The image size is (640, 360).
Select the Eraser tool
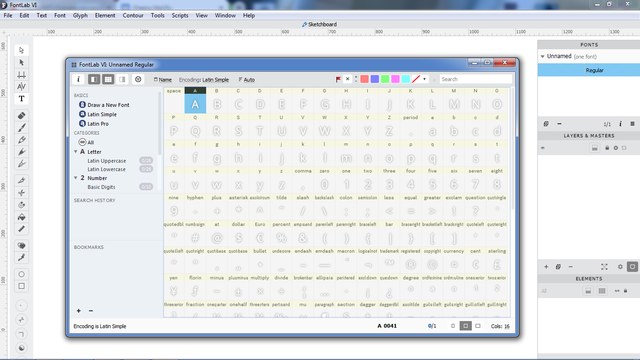point(22,116)
